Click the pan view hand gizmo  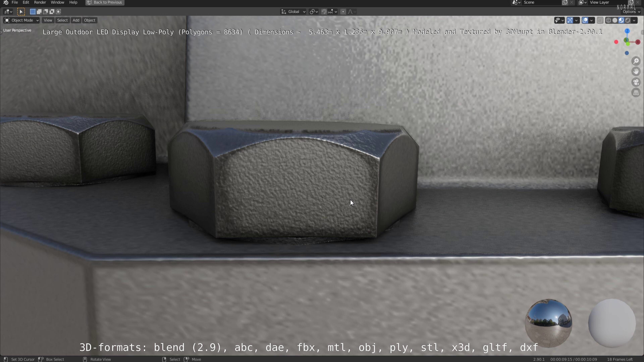pyautogui.click(x=636, y=72)
